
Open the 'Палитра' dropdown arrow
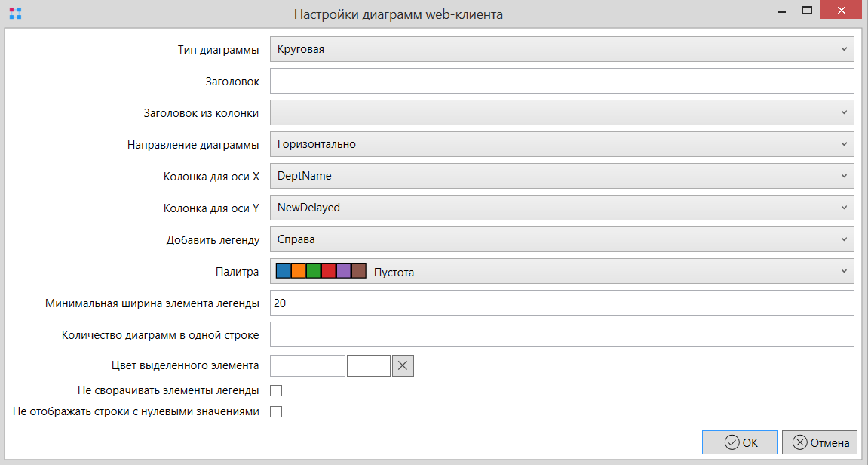(843, 271)
